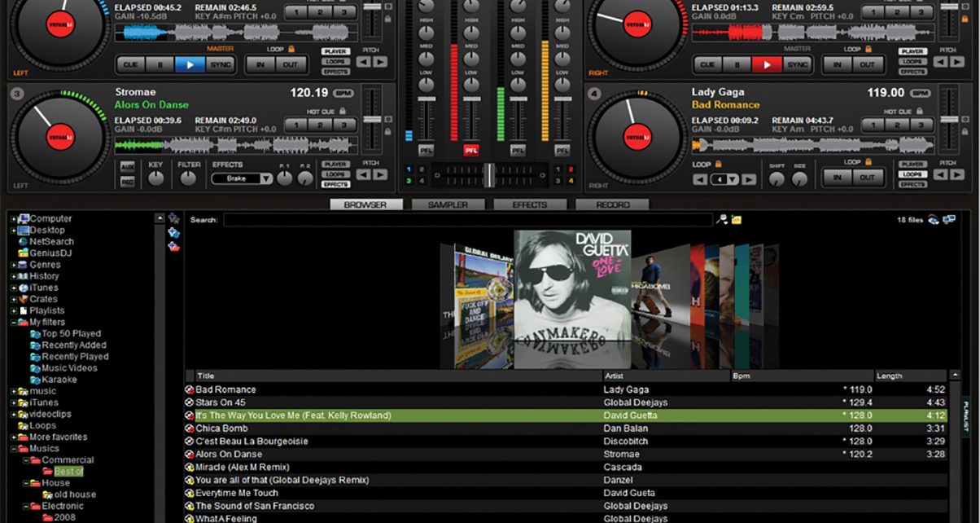Click the topmost folder icon left of Search
This screenshot has height=523, width=980.
pyautogui.click(x=173, y=218)
